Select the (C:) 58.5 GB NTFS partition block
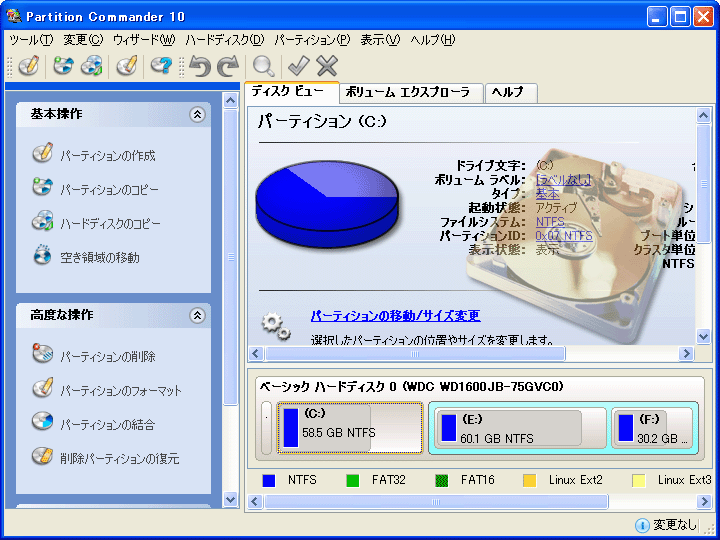 pos(349,428)
